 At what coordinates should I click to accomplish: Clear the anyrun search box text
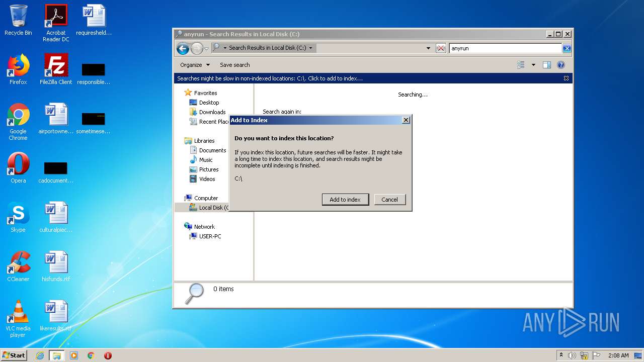(x=567, y=48)
